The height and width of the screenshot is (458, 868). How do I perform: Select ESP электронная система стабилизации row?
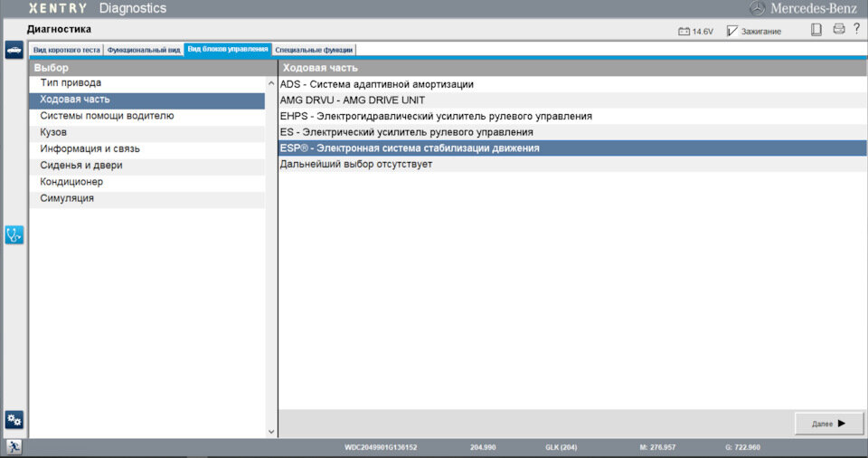click(x=572, y=148)
